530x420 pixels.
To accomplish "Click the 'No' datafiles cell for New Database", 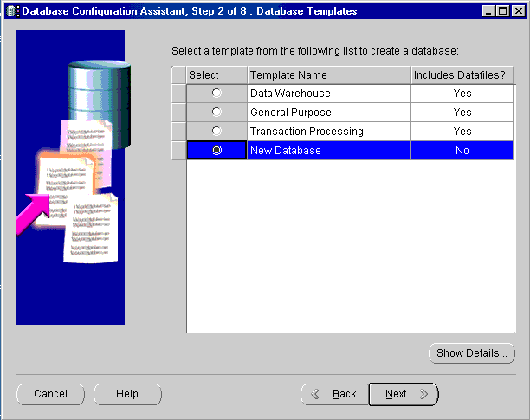I will coord(462,150).
